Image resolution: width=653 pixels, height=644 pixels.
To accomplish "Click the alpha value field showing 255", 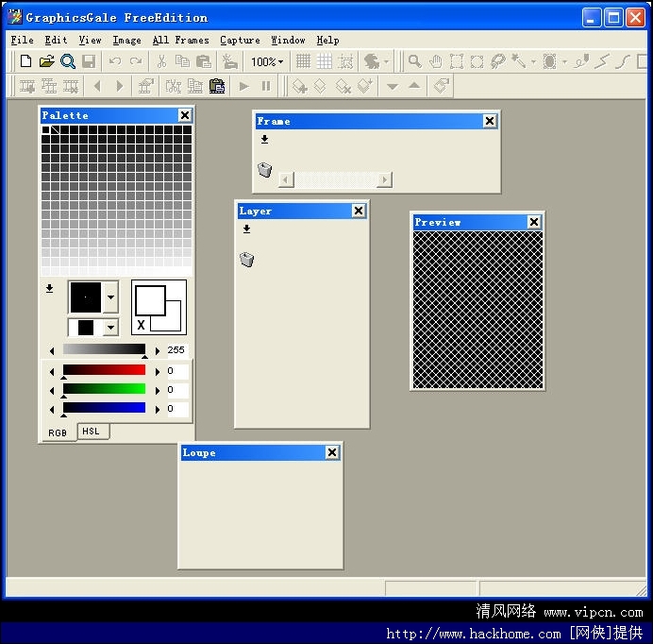I will (177, 350).
